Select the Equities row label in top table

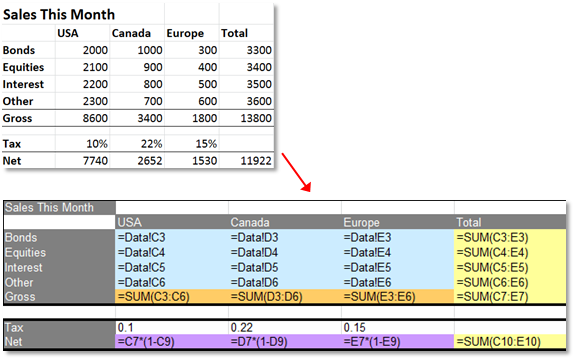[23, 67]
